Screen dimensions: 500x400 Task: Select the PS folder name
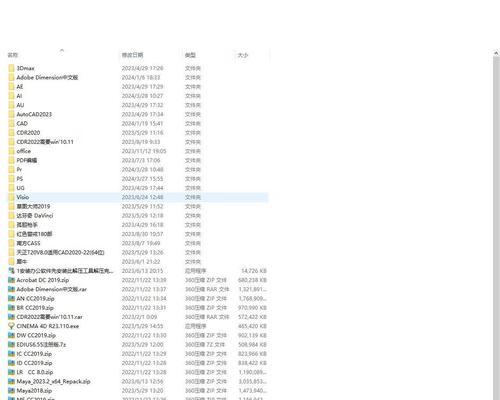[x=20, y=179]
